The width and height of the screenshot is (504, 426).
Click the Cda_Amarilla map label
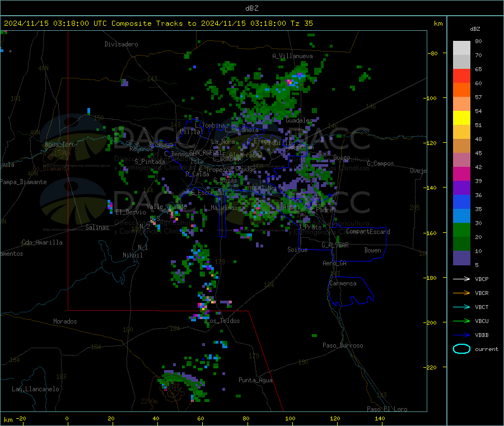[x=42, y=242]
